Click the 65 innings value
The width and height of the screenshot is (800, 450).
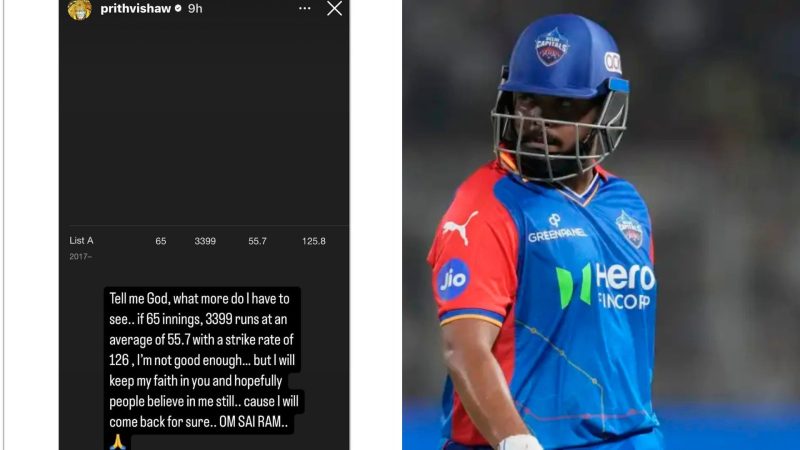(x=161, y=241)
